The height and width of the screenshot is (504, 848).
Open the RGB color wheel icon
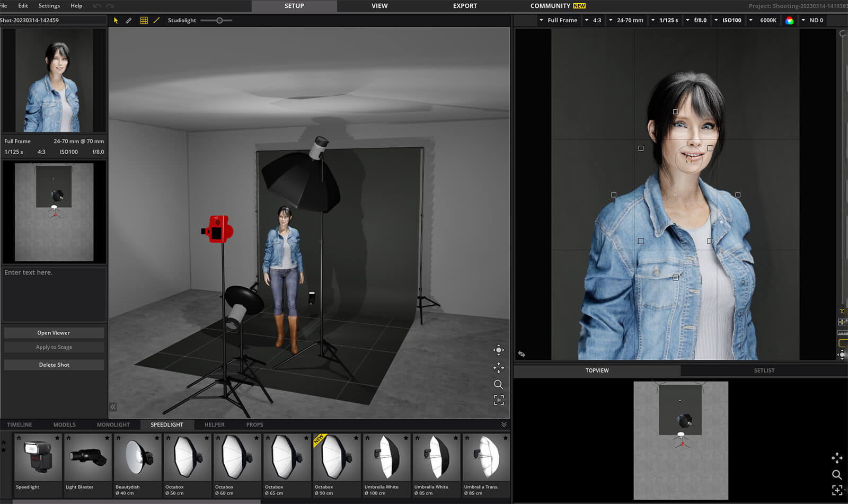click(789, 20)
